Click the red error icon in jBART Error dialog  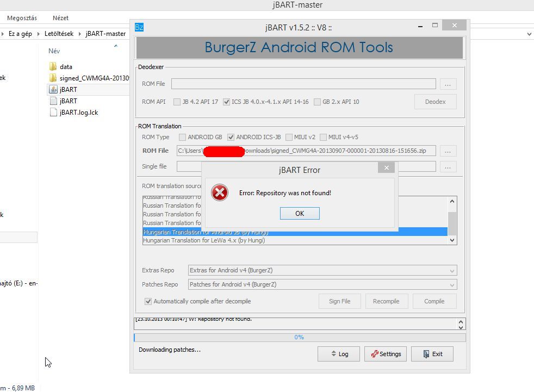coord(220,193)
